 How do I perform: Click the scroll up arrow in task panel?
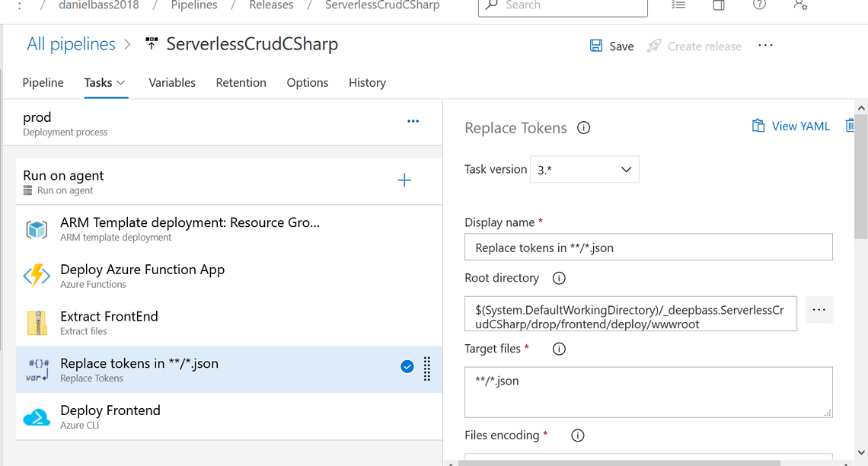coord(861,108)
